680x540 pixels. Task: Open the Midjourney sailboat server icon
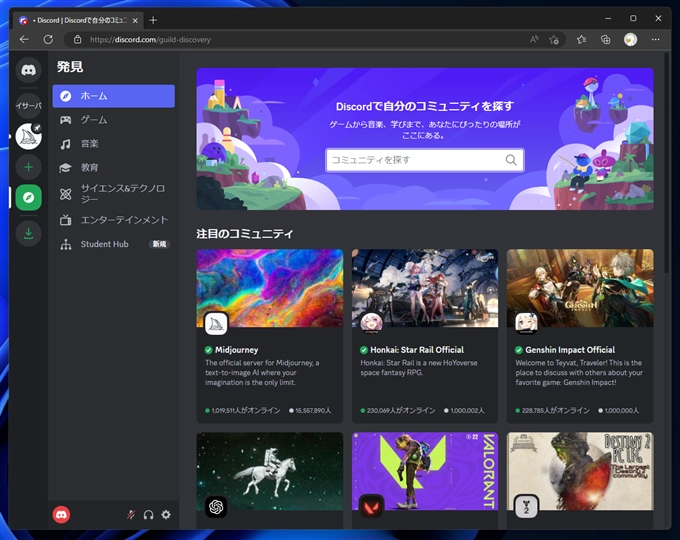pos(29,136)
